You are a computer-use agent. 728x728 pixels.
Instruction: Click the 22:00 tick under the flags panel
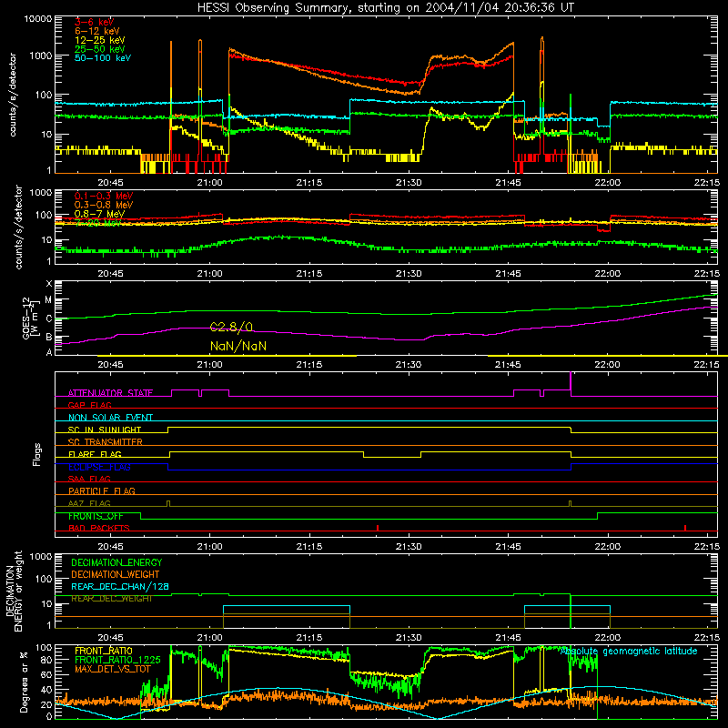click(x=607, y=547)
